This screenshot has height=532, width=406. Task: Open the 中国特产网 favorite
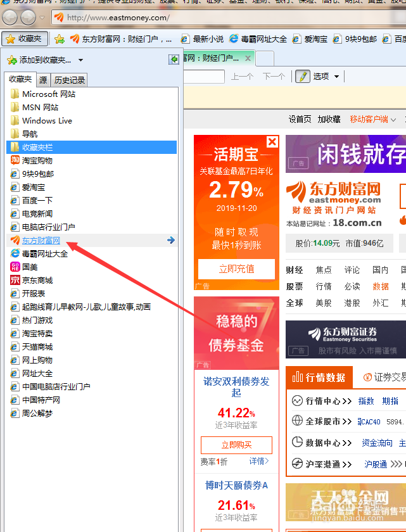92,400
